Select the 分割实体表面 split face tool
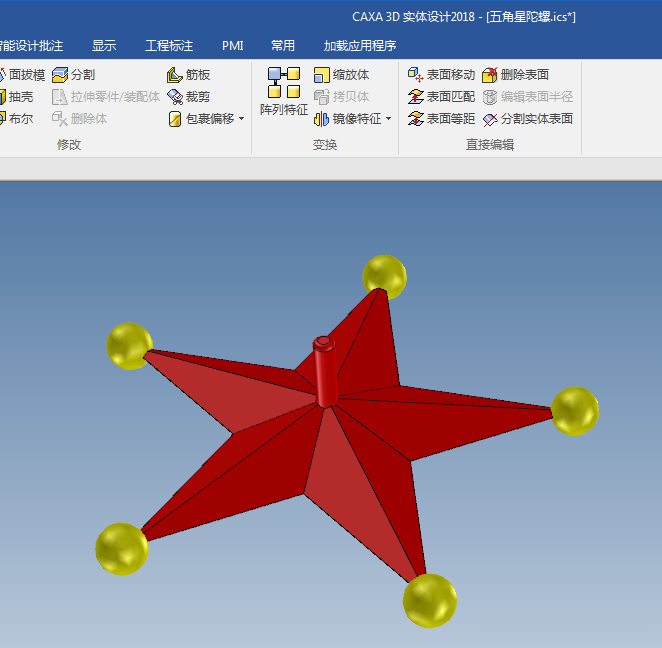The height and width of the screenshot is (648, 662). coord(528,119)
